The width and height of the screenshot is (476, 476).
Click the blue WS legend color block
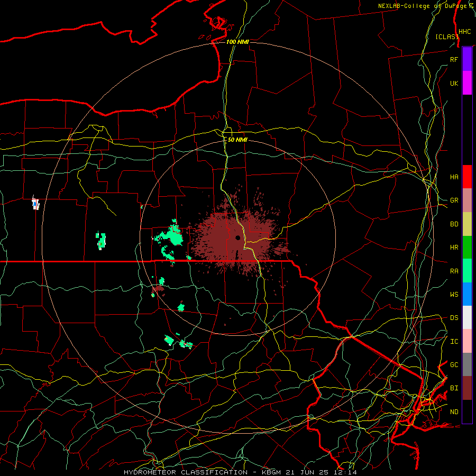coord(467,294)
